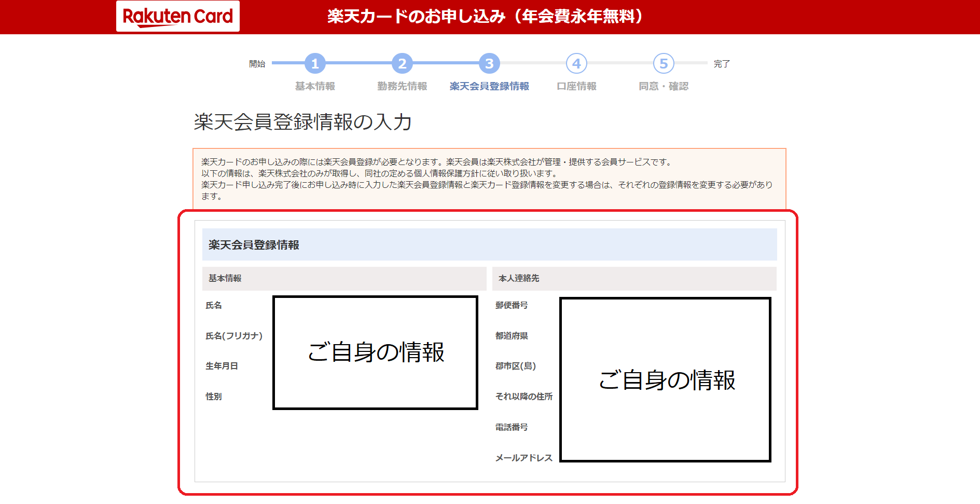This screenshot has height=504, width=980.
Task: Select step 4 circle in progress bar
Action: point(576,63)
